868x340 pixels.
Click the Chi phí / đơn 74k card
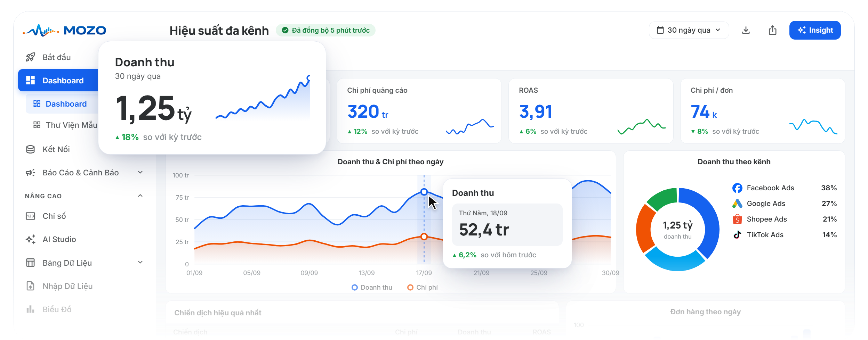762,111
